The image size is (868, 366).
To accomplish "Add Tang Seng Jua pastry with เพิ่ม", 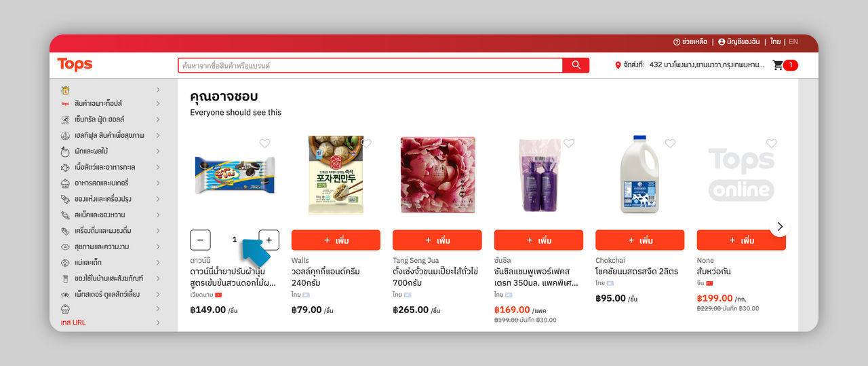I will (x=437, y=240).
